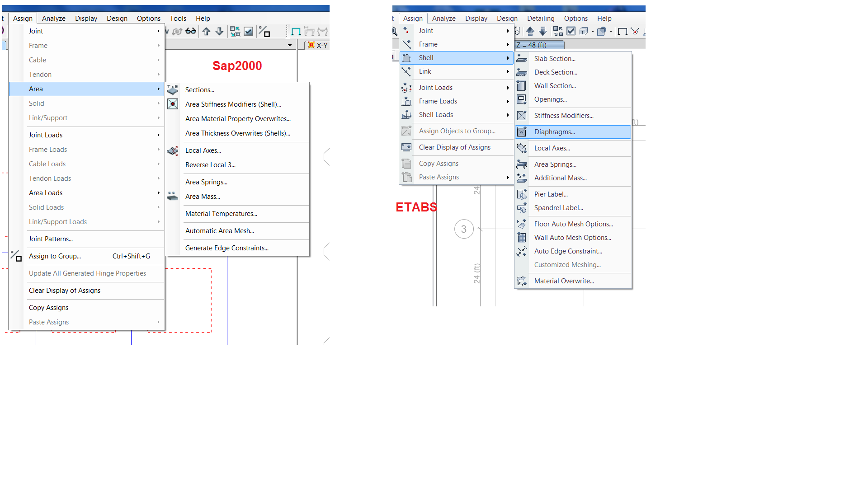Open the Assign menu in Sap2000
The image size is (868, 488).
tap(23, 19)
